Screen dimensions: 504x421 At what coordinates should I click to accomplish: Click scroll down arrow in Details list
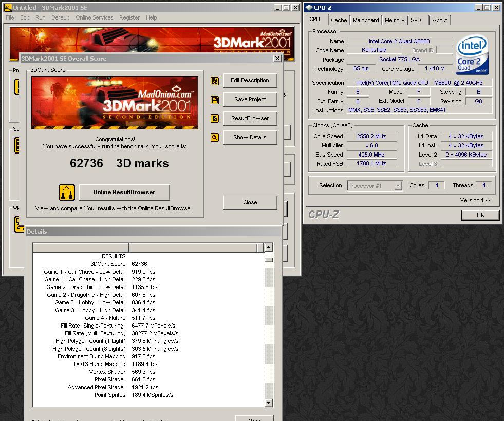[268, 403]
